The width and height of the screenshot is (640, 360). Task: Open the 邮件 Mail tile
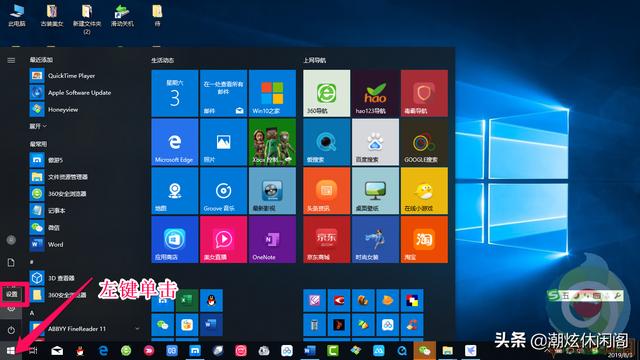[223, 93]
